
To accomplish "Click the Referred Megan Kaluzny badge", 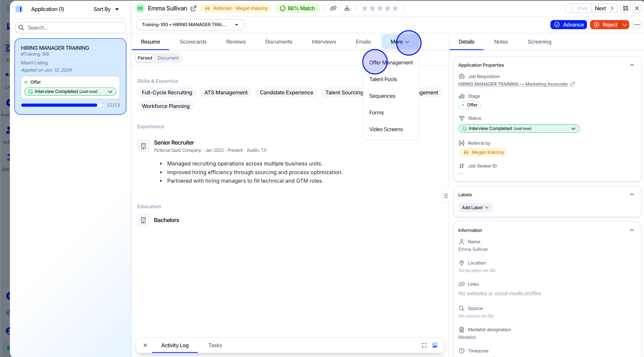I will [235, 8].
